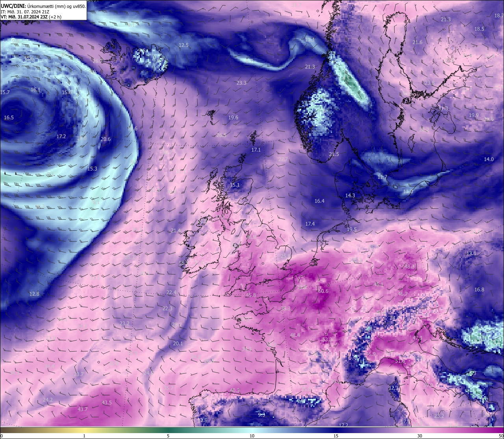Click the 11.0 value in the southern Baltic
The image size is (504, 439).
tap(408, 191)
